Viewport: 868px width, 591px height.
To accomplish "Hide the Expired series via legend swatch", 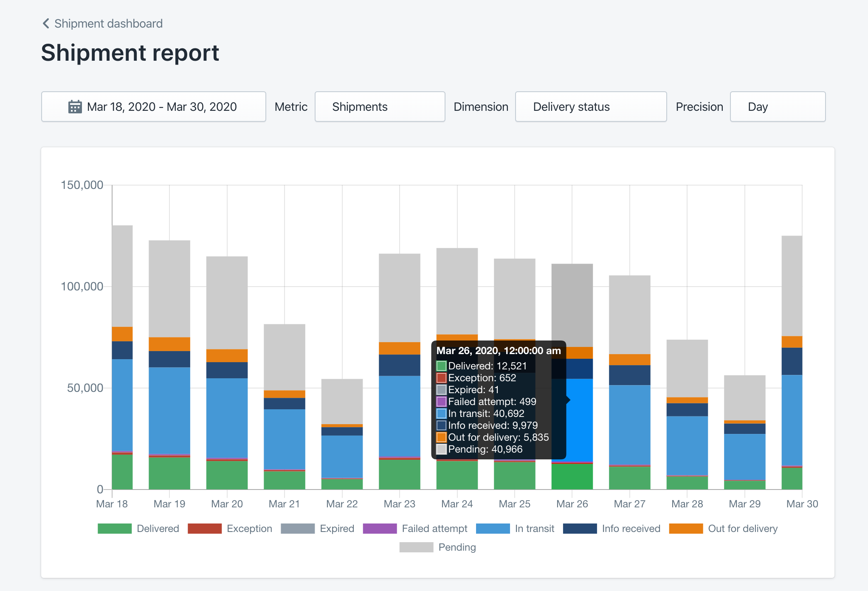I will [x=298, y=529].
